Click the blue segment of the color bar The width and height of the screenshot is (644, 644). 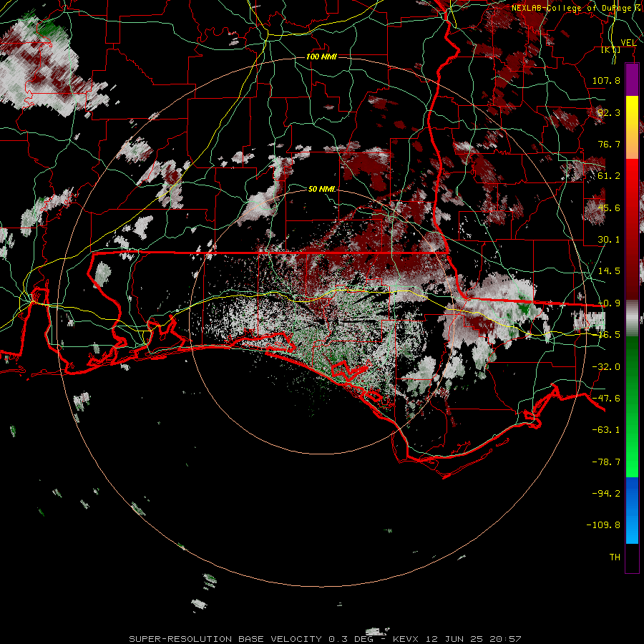point(632,510)
